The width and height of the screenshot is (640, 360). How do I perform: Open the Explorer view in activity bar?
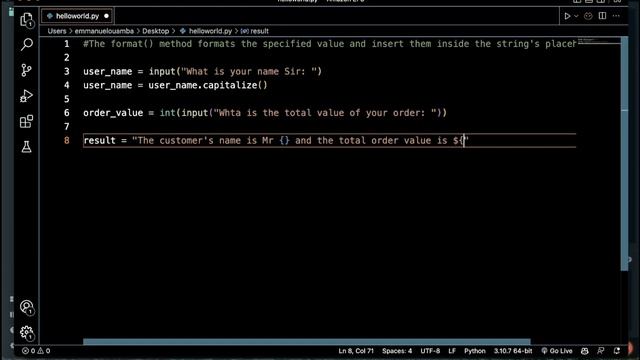27,20
